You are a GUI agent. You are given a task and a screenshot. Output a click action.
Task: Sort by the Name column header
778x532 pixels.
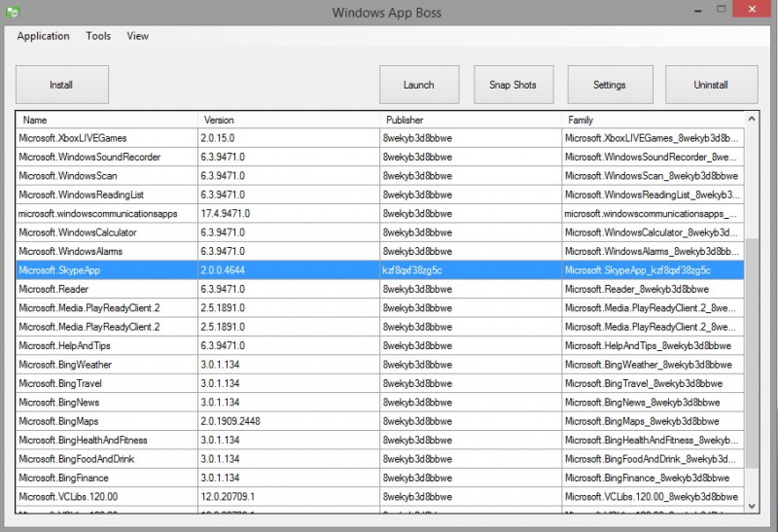click(107, 120)
